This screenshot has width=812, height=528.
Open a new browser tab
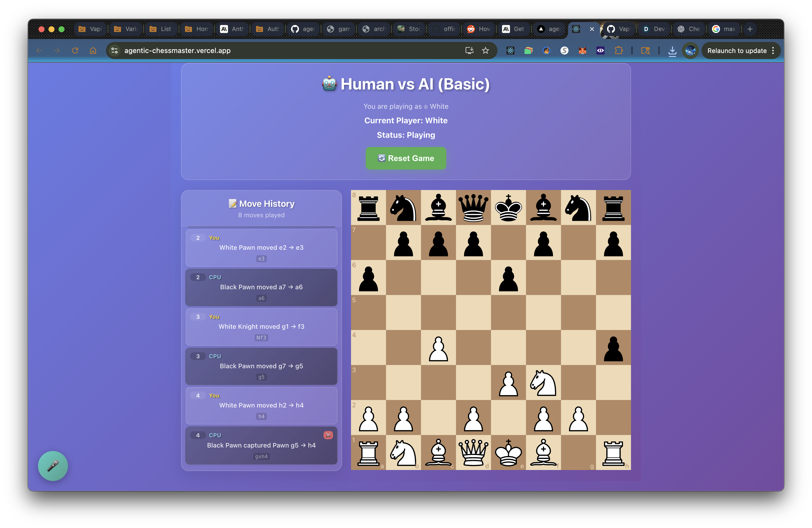point(750,29)
